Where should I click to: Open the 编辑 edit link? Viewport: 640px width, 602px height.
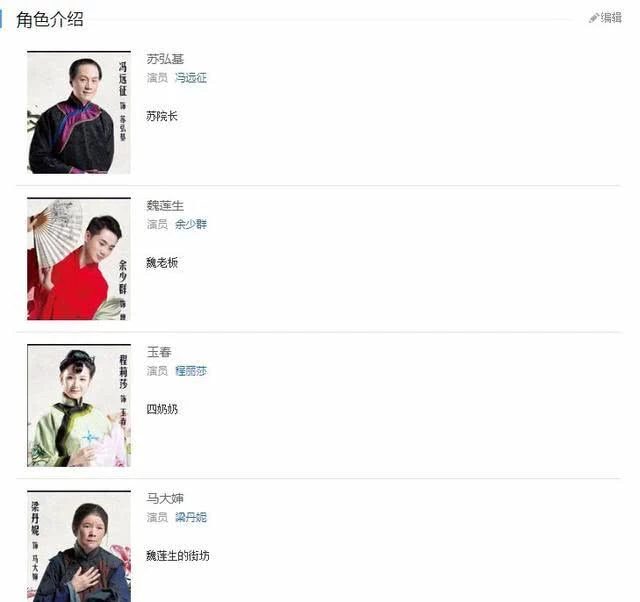tap(611, 18)
